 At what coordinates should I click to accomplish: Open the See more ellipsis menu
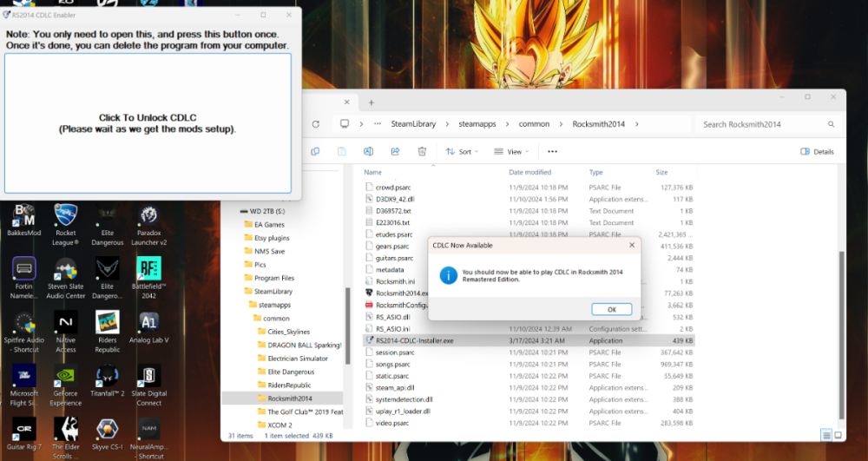point(552,151)
